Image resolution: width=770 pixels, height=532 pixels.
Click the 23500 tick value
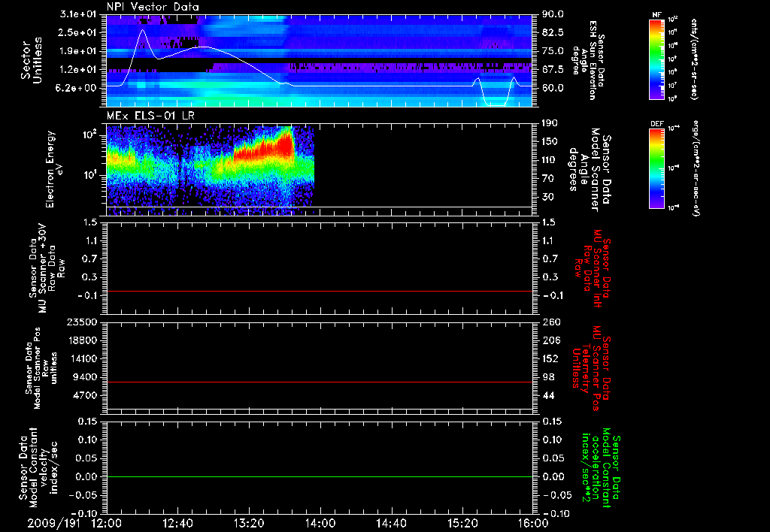(81, 322)
